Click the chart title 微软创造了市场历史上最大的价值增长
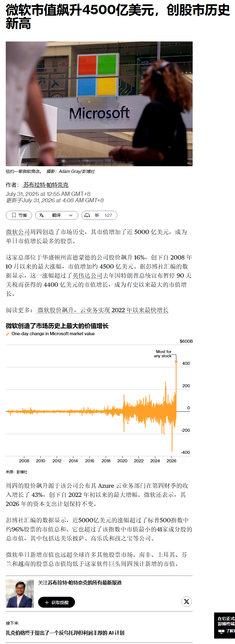Viewport: 235px width, 644px height. (57, 326)
